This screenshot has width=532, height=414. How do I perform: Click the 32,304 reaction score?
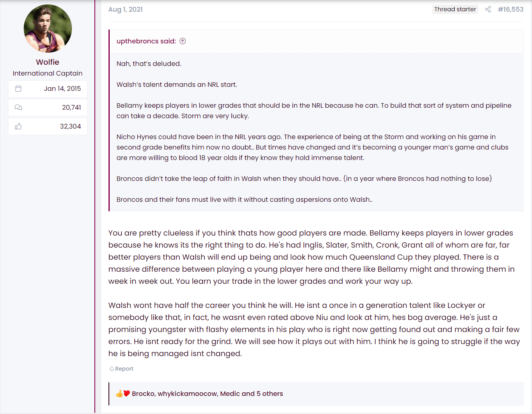[70, 126]
